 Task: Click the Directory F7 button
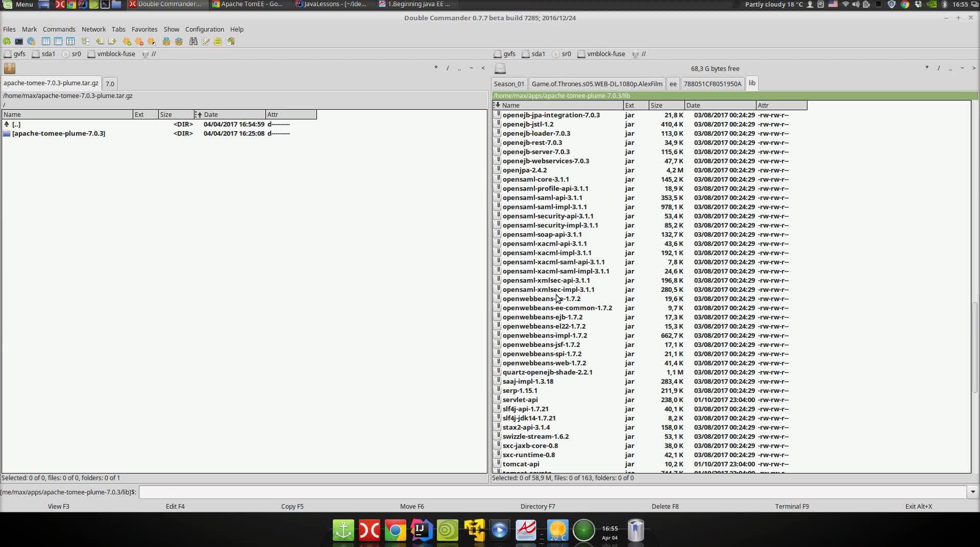click(537, 506)
